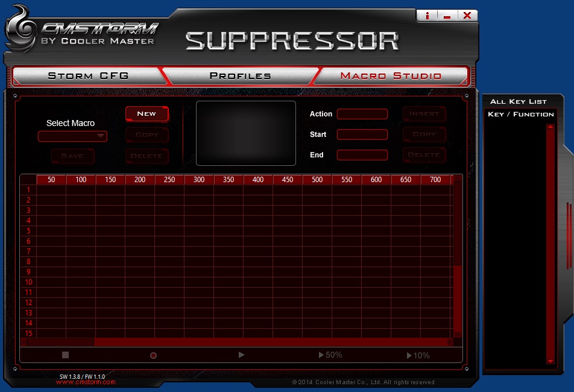The image size is (574, 392).
Task: Select timeline row 15
Action: click(x=28, y=334)
